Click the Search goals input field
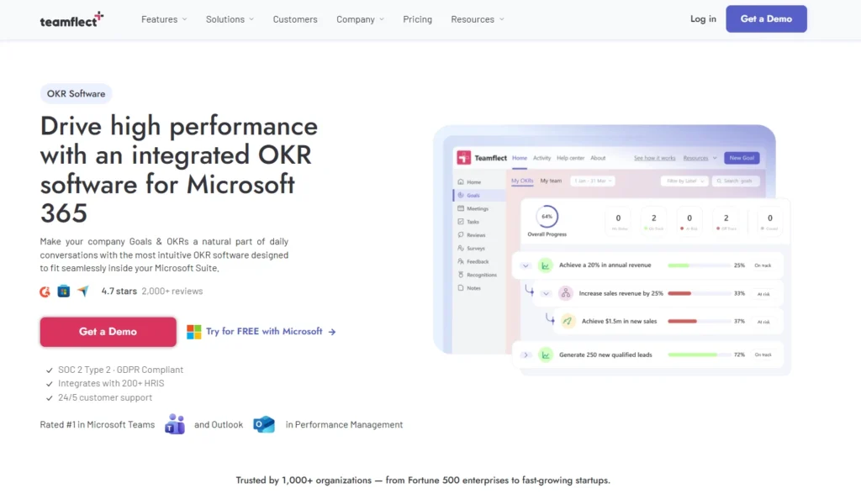This screenshot has height=504, width=861. coord(735,181)
